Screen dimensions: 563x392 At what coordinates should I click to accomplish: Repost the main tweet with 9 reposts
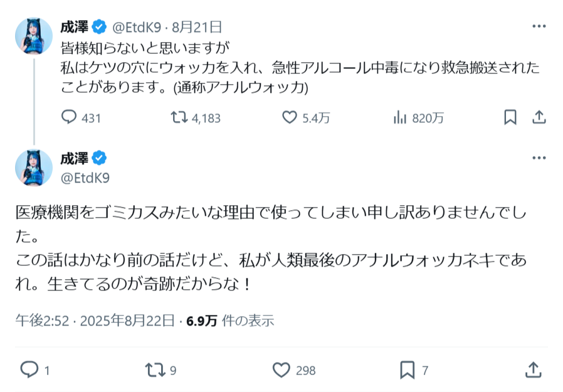click(x=154, y=370)
